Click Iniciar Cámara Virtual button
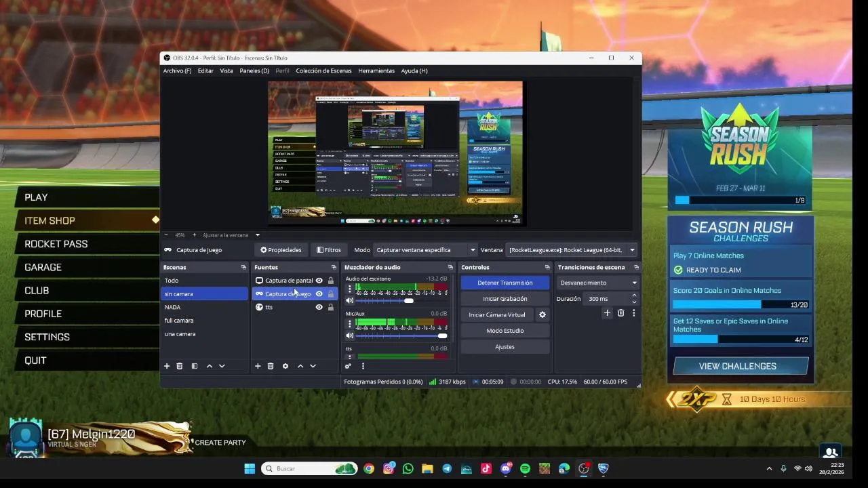 [x=497, y=314]
